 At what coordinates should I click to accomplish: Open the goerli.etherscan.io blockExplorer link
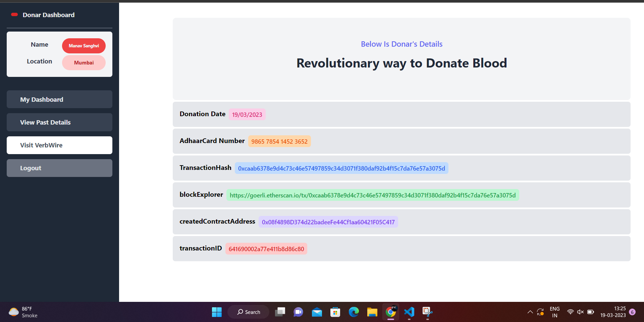tap(373, 195)
